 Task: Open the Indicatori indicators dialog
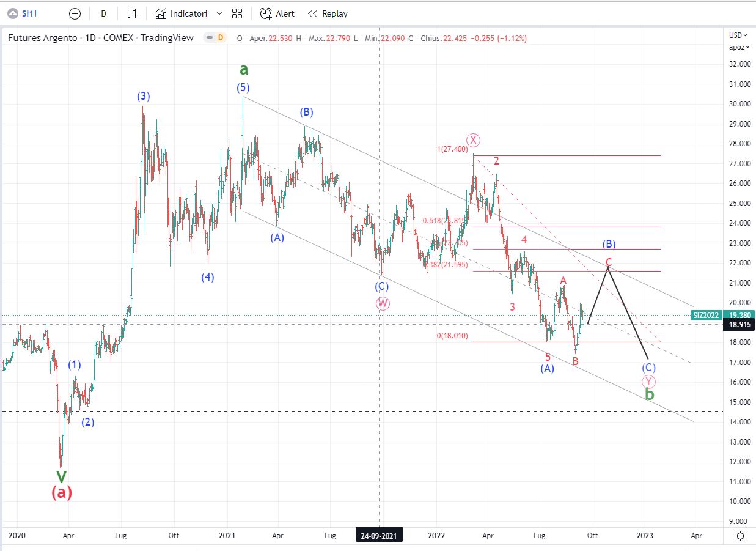tap(182, 13)
